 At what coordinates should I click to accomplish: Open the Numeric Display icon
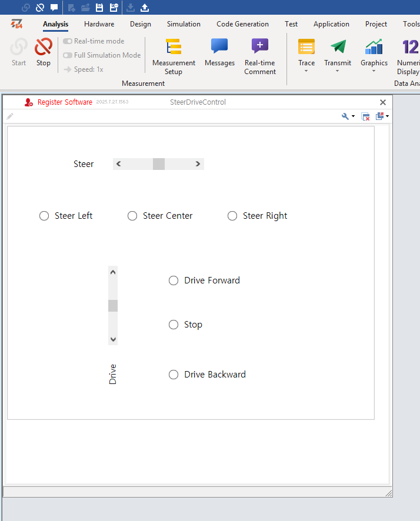point(411,46)
